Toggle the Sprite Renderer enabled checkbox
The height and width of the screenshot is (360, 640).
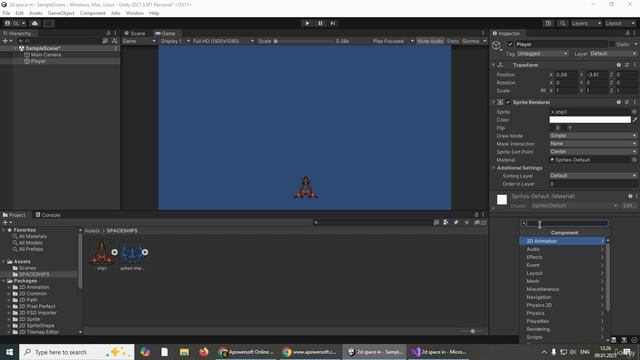click(508, 102)
